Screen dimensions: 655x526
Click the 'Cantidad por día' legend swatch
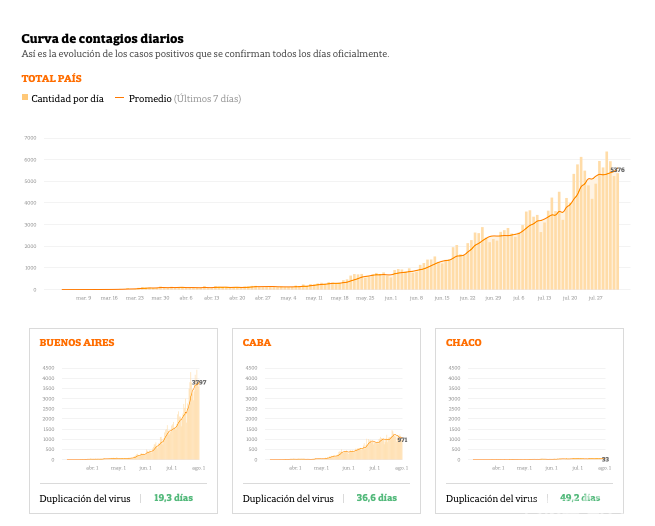pos(25,98)
